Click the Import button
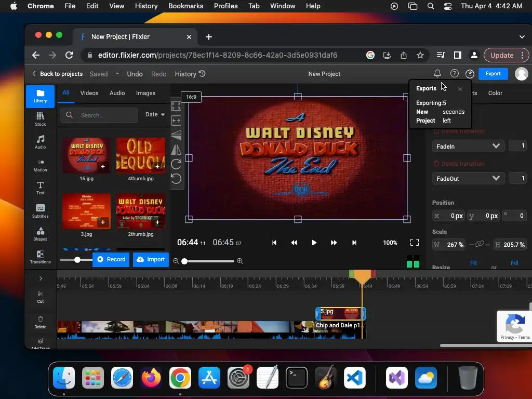The image size is (532, 399). pyautogui.click(x=151, y=259)
